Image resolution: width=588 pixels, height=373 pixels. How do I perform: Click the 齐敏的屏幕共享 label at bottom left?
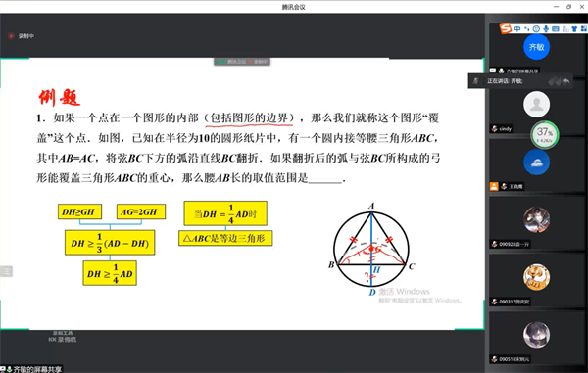(x=37, y=369)
